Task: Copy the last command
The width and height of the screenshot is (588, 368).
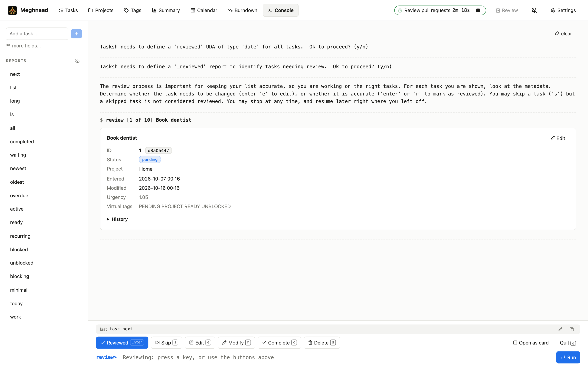Action: click(x=572, y=329)
